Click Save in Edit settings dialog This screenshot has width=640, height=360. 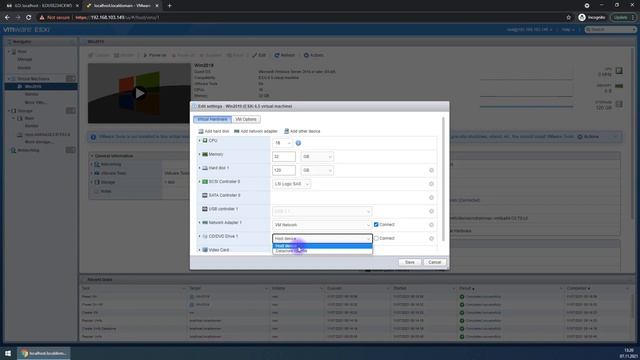[x=410, y=262]
